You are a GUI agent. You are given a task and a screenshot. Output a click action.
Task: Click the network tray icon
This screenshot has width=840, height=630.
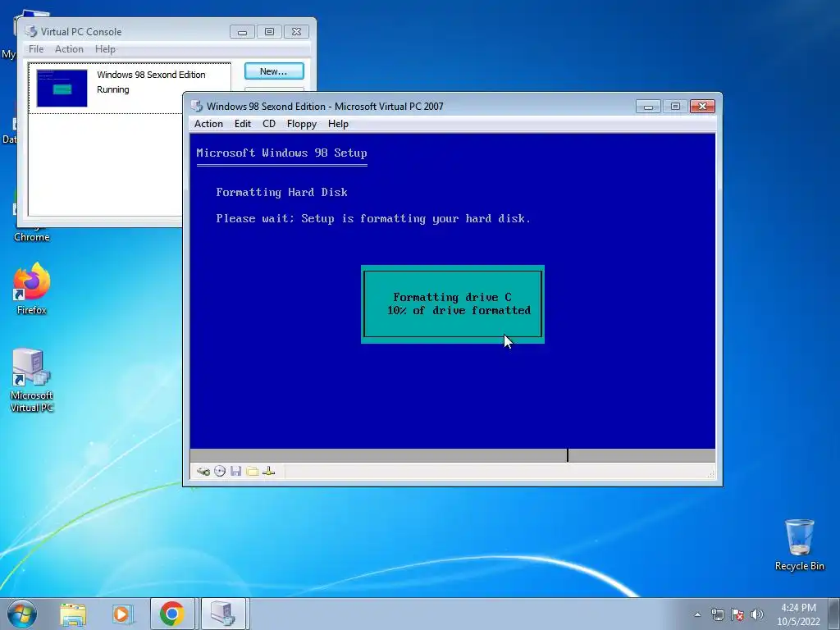[717, 614]
